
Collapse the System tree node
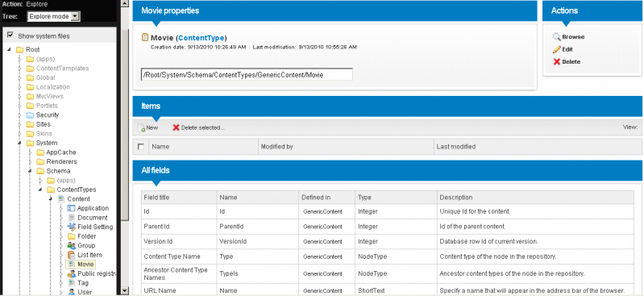(x=19, y=144)
